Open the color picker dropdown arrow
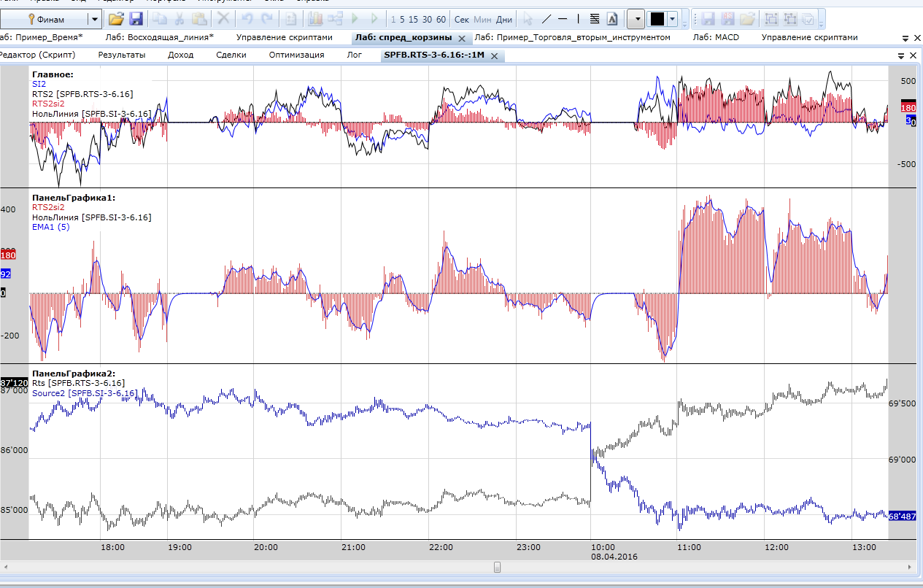Screen dimensions: 923x588 [x=672, y=19]
